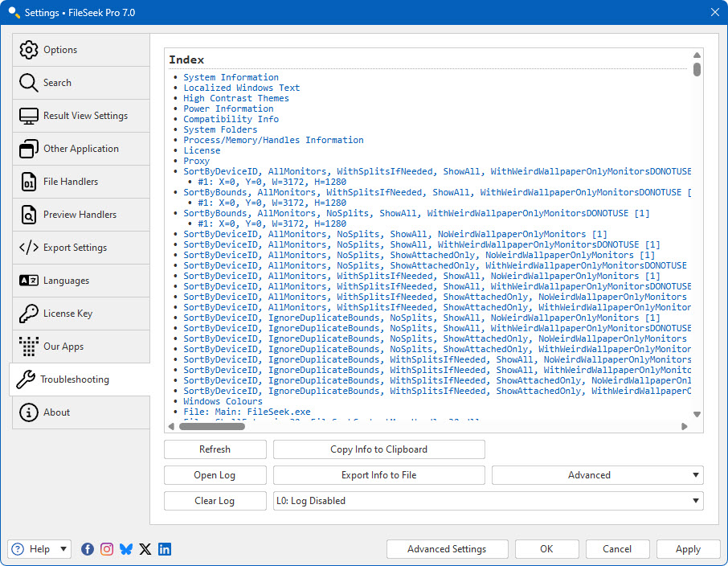Click the Open Log button
The image size is (728, 566).
pyautogui.click(x=215, y=475)
